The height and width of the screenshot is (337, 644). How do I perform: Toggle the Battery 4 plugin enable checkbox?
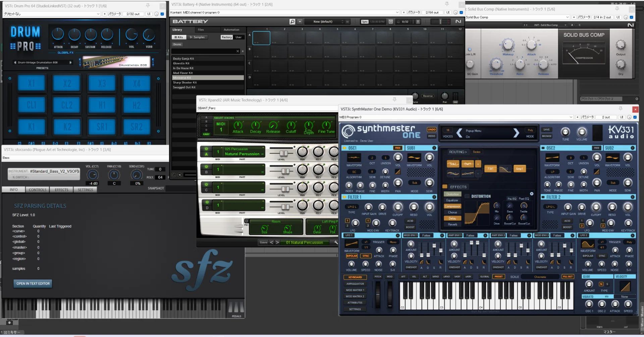tap(461, 12)
